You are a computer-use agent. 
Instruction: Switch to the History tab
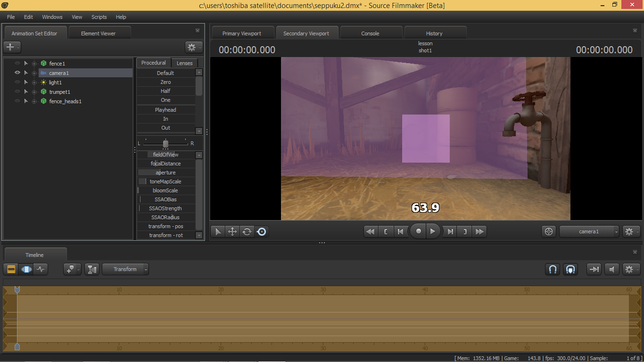point(434,33)
